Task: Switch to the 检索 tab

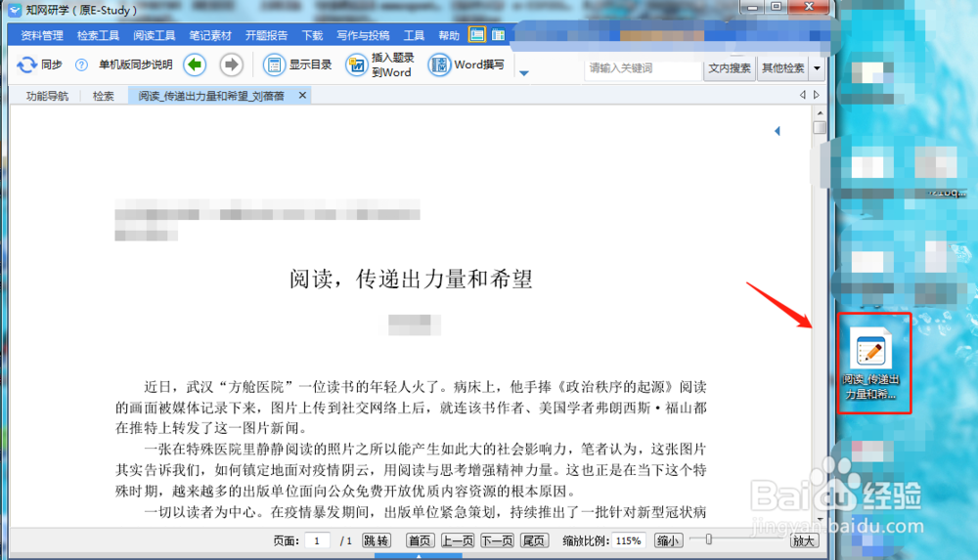Action: (x=104, y=96)
